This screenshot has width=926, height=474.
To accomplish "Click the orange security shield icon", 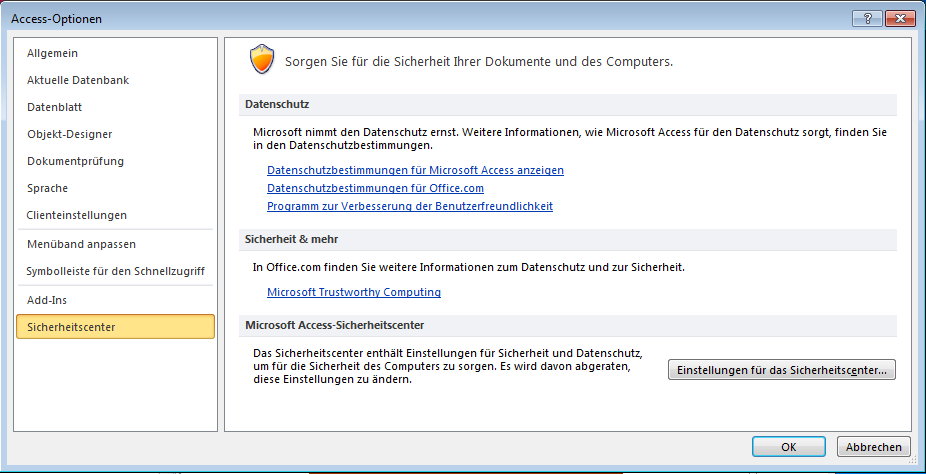I will click(x=262, y=60).
